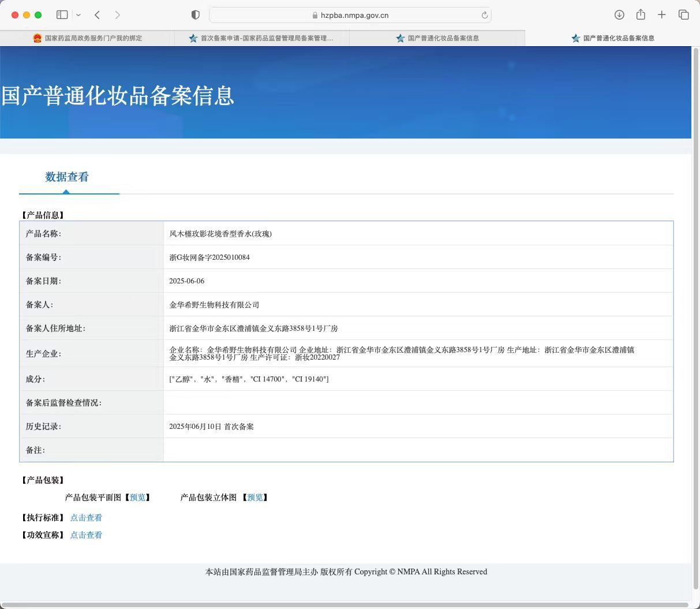The image size is (700, 609).
Task: Open the Share icon in the toolbar
Action: [641, 15]
